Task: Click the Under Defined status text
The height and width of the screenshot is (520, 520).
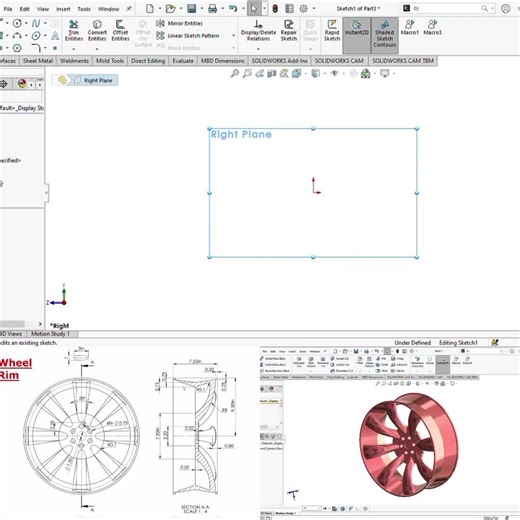Action: point(413,343)
